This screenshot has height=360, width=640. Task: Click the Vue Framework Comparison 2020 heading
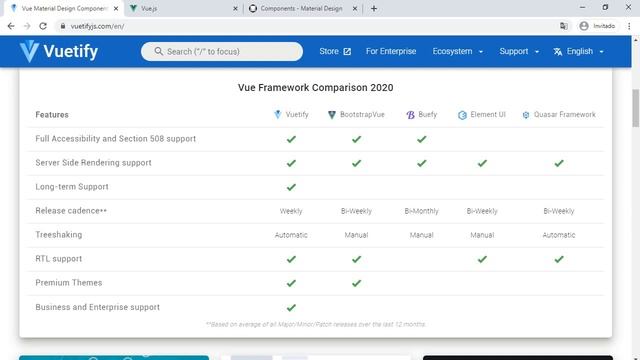[x=316, y=88]
